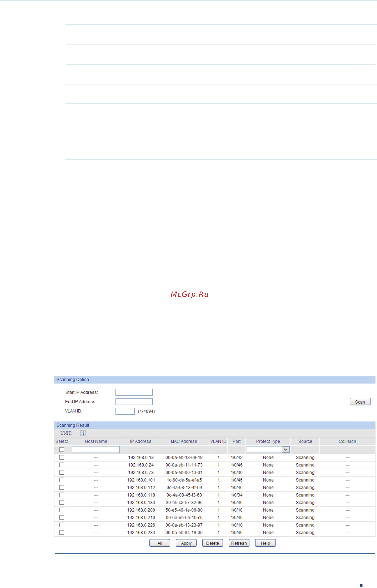Screen dimensions: 377x588
Task: Click the Source column header
Action: (x=305, y=441)
